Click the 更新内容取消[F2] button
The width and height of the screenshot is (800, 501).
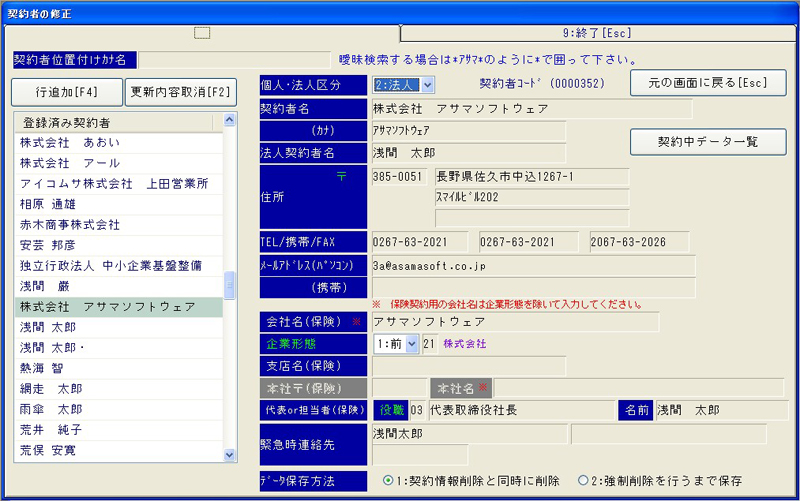pyautogui.click(x=181, y=92)
